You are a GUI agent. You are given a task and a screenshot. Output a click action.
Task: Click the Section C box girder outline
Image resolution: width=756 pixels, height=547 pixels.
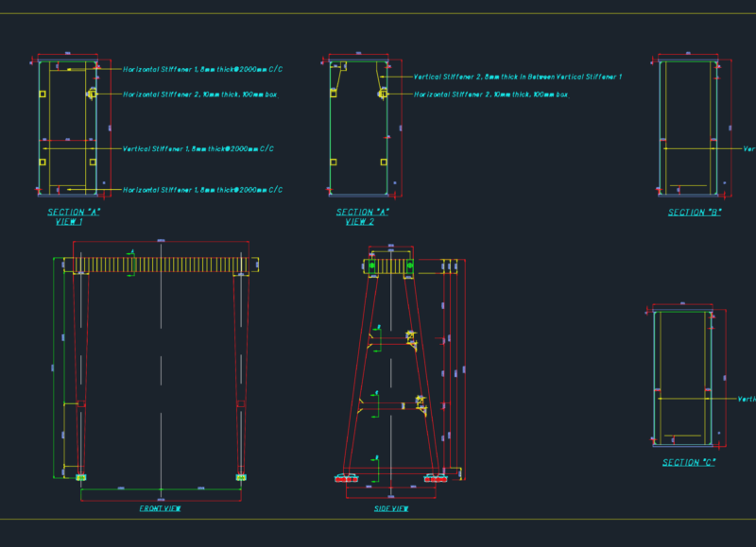(x=682, y=378)
